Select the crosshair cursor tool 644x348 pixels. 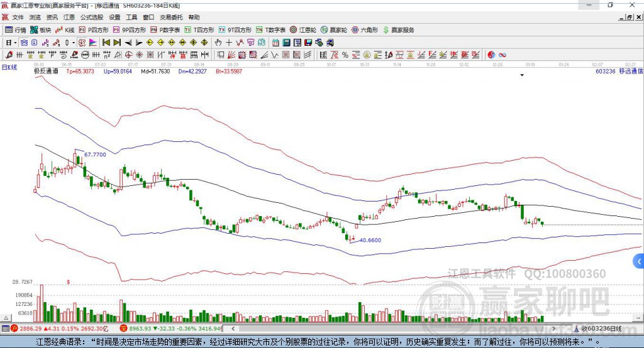click(x=229, y=43)
